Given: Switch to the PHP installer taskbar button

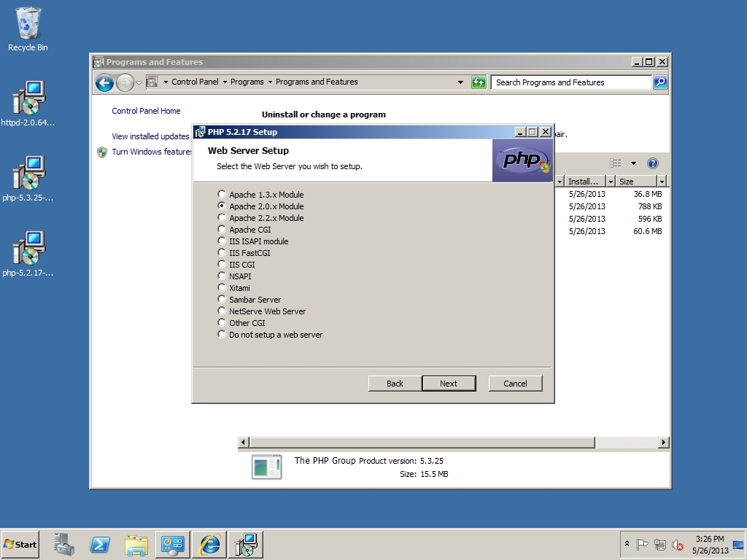Looking at the screenshot, I should click(246, 544).
